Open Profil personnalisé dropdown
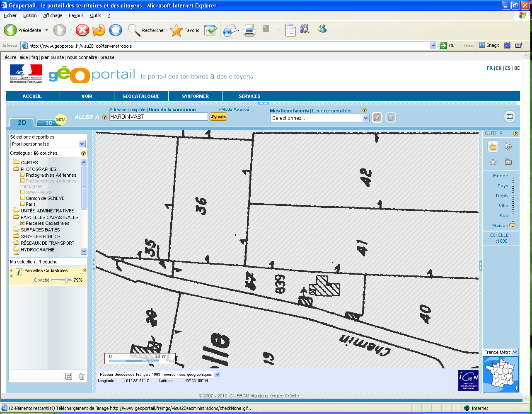The width and height of the screenshot is (532, 414). pyautogui.click(x=48, y=144)
